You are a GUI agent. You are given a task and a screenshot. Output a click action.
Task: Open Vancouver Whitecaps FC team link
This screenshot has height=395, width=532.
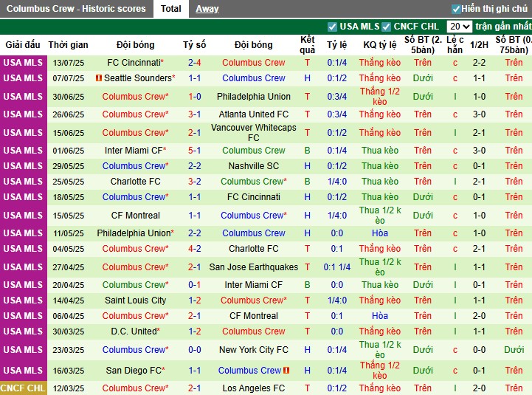click(253, 132)
